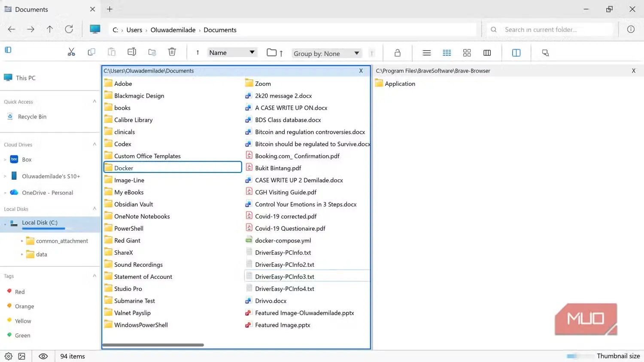Click the Rename icon in the toolbar
644x362 pixels.
coord(132,52)
